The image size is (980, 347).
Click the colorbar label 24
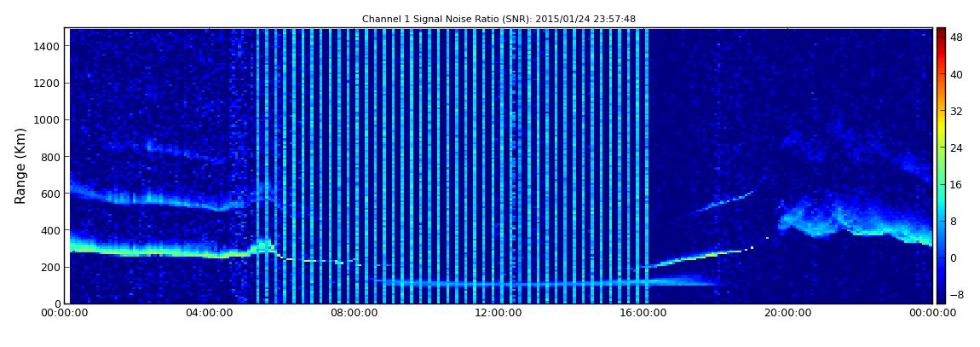[956, 148]
